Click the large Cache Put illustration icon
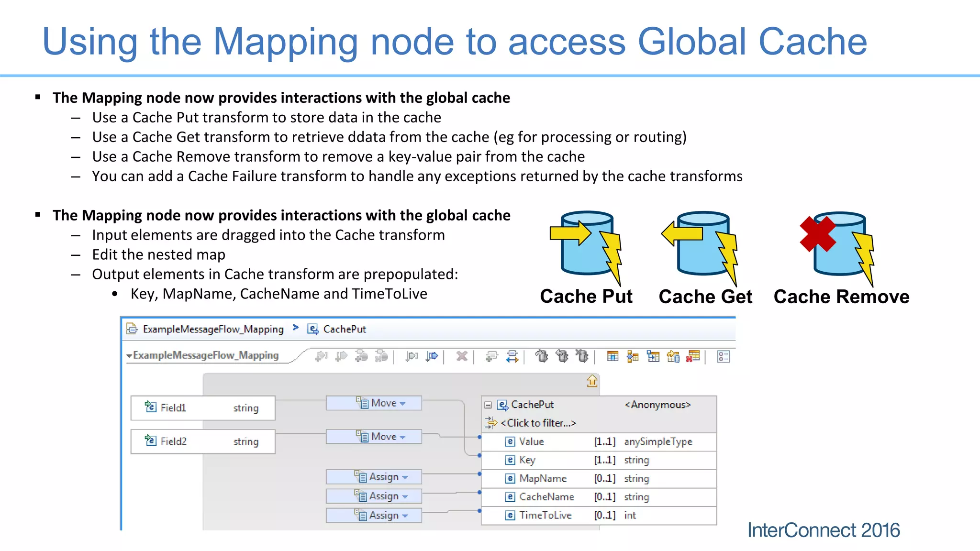Viewport: 980px width, 551px height. pyautogui.click(x=586, y=248)
